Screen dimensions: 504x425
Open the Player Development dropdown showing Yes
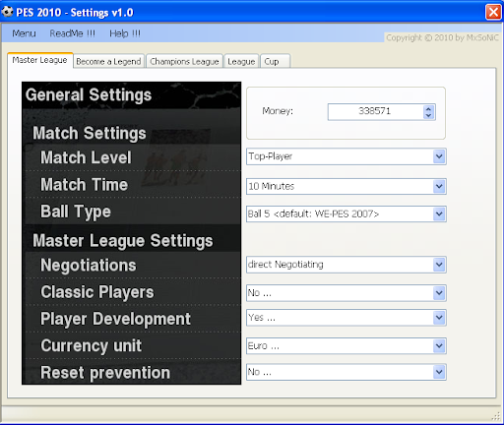(346, 318)
